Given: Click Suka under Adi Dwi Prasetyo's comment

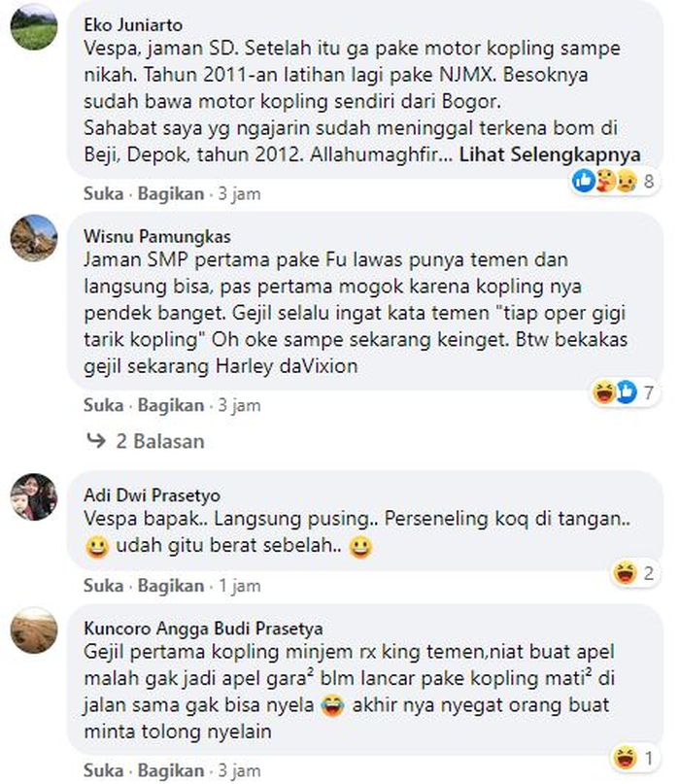Looking at the screenshot, I should pos(104,586).
